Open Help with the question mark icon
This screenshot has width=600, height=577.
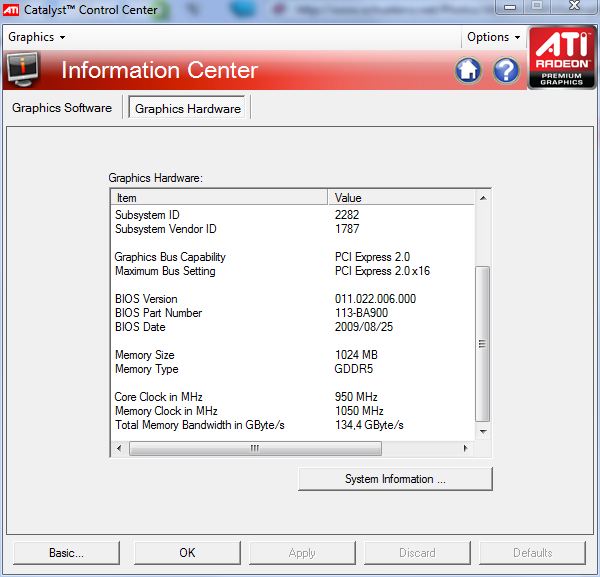click(506, 70)
